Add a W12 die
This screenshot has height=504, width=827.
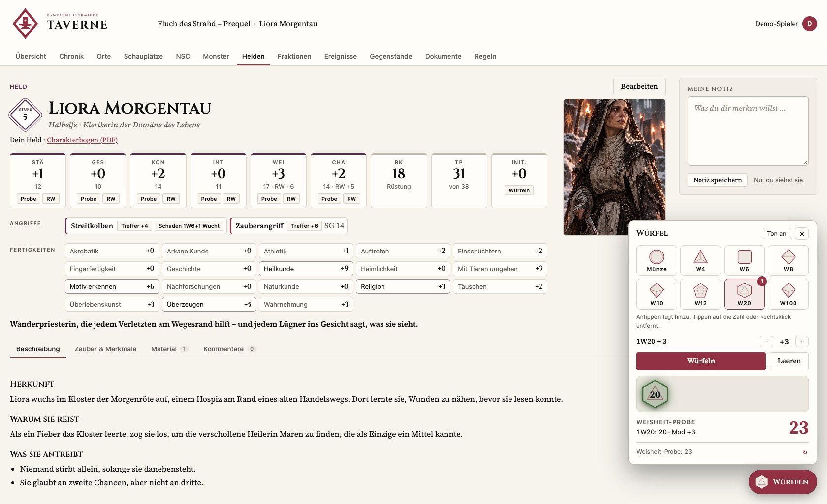(700, 294)
